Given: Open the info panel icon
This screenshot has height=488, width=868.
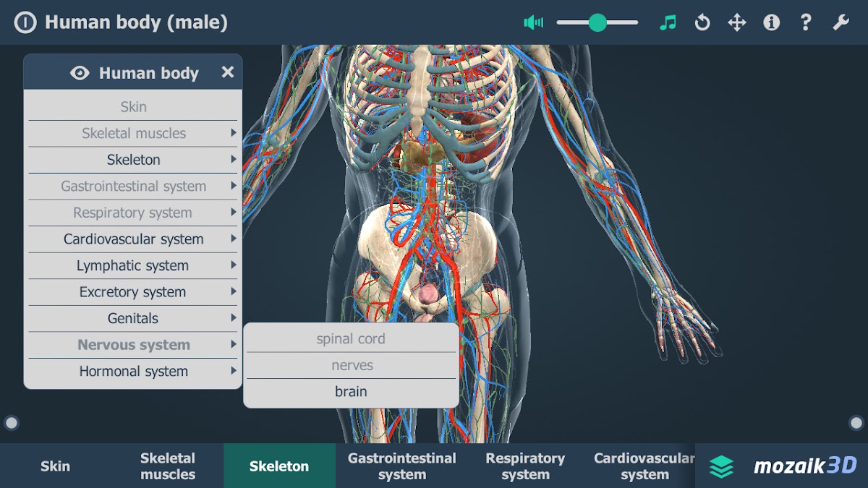Looking at the screenshot, I should pos(771,22).
